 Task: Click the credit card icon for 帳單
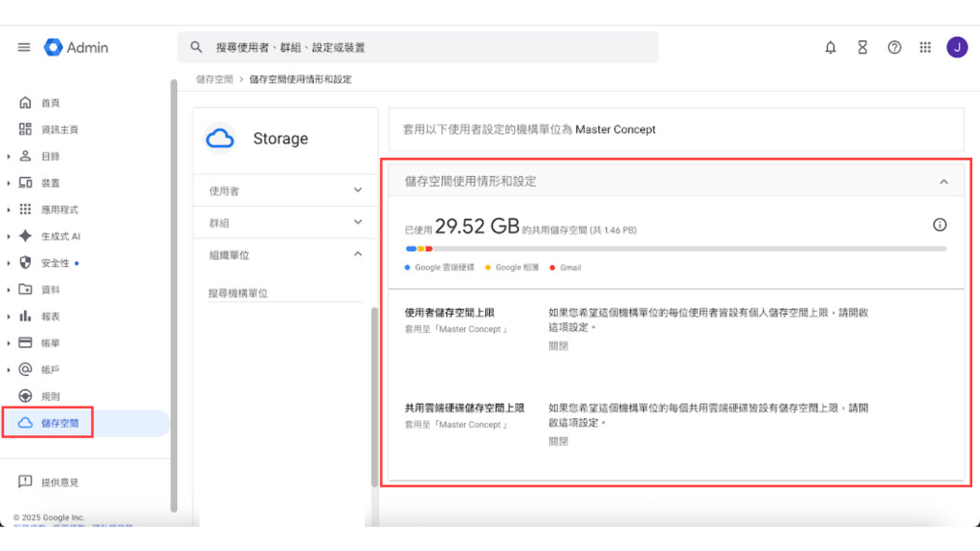tap(25, 343)
